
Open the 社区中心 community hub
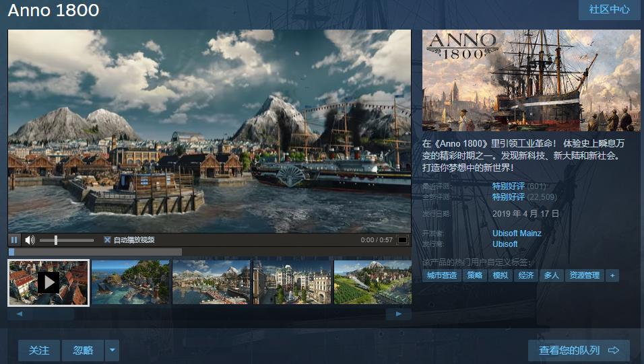coord(609,9)
